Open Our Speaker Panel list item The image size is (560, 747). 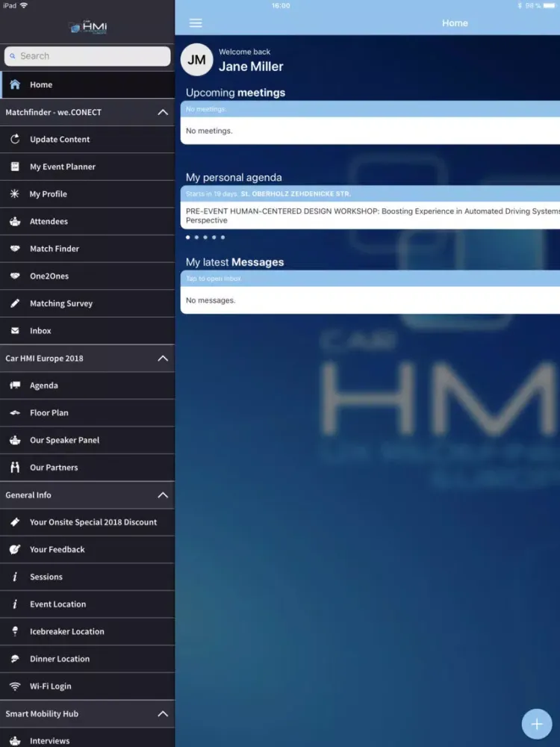87,440
